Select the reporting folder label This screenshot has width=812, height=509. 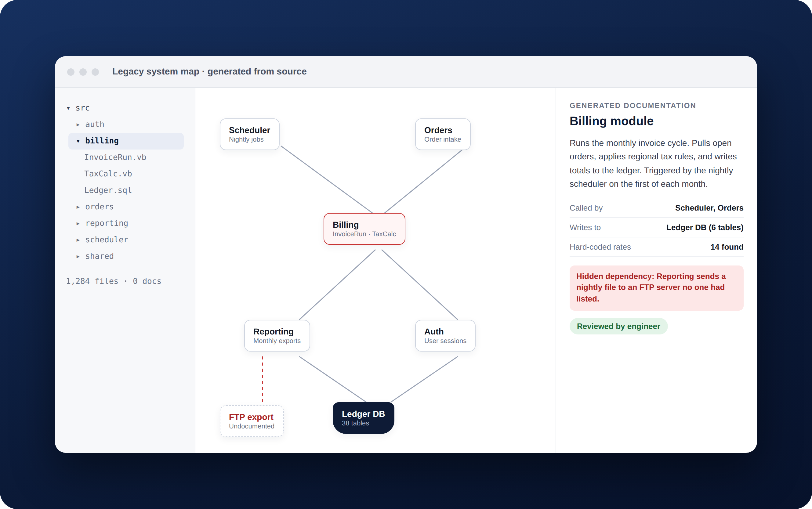107,223
